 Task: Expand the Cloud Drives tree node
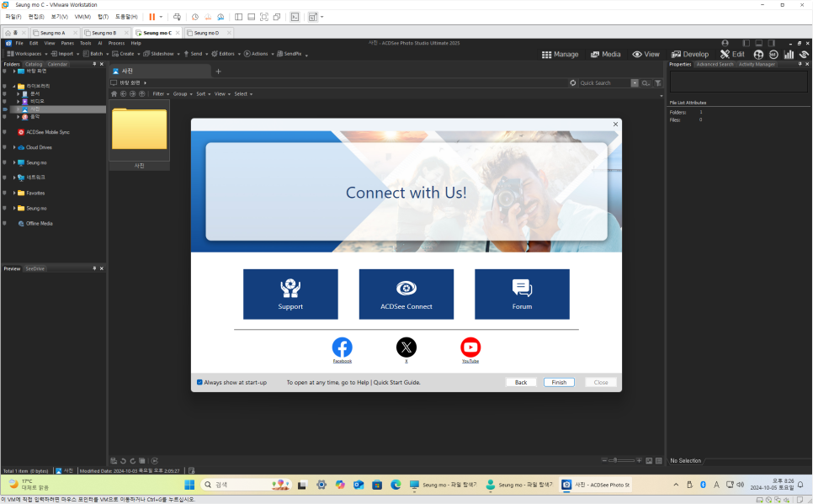pos(13,147)
